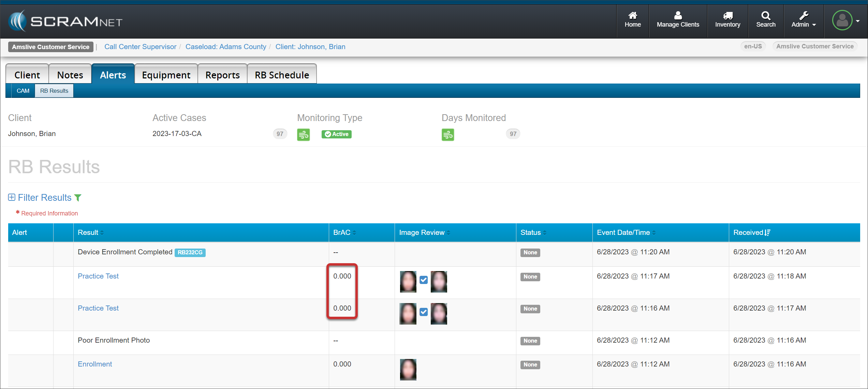Select the CAM sub-tab
The width and height of the screenshot is (868, 389).
click(x=23, y=91)
